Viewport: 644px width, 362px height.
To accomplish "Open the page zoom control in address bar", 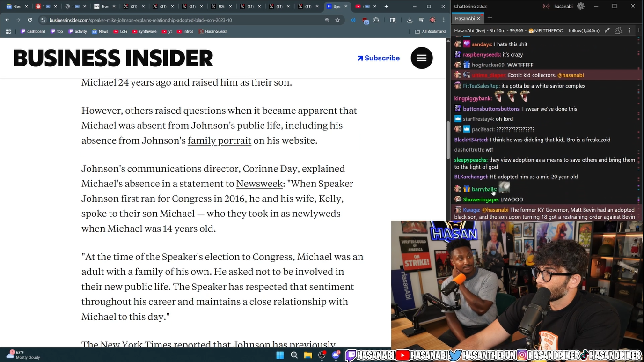I will click(327, 20).
